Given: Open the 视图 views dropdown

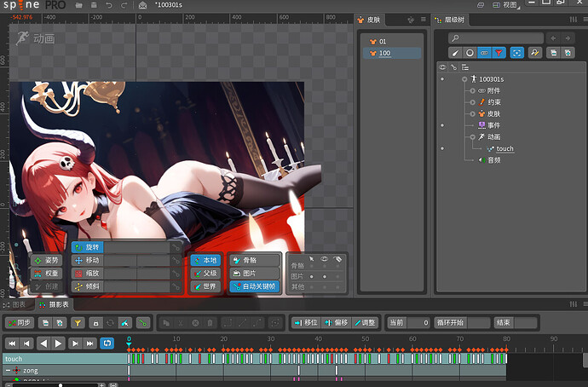Looking at the screenshot, I should pos(506,5).
